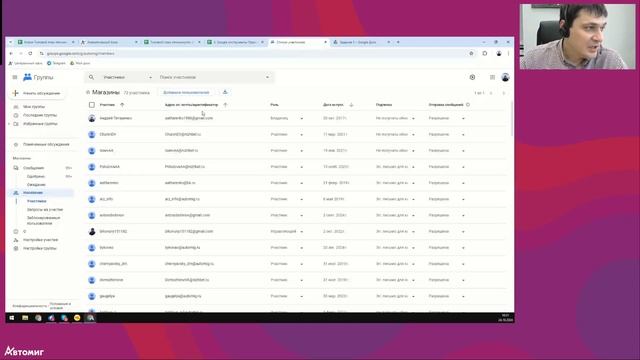Viewport: 640px width, 360px height.
Task: Click the browser address bar
Action: (x=253, y=53)
